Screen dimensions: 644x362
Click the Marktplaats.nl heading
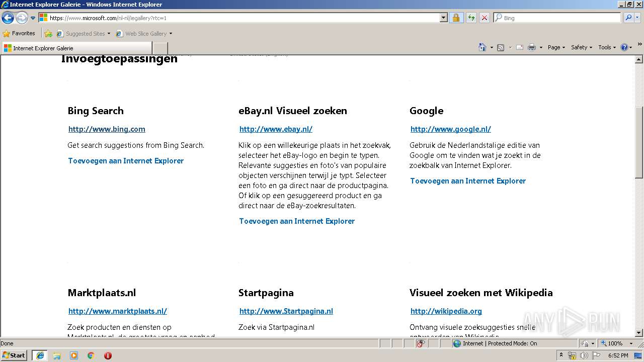click(x=102, y=293)
